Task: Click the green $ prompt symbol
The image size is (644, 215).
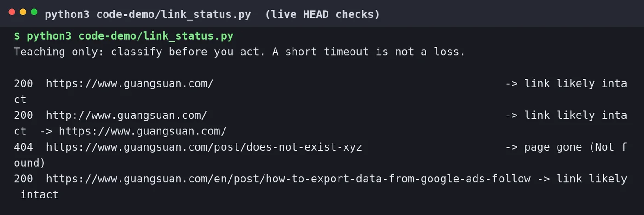Action: (x=17, y=36)
